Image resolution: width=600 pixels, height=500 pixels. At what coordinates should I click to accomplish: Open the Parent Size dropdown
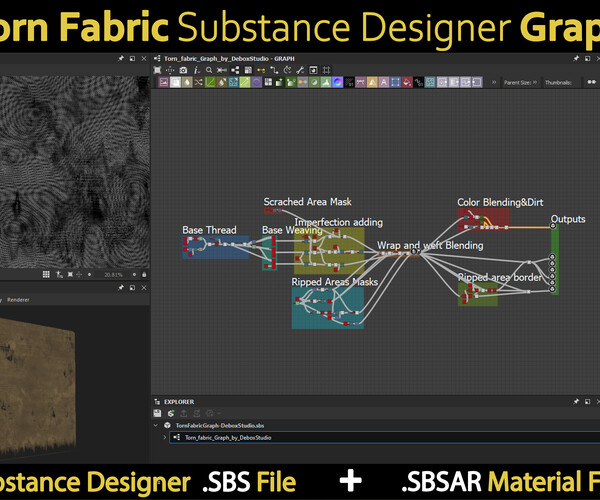(x=520, y=82)
